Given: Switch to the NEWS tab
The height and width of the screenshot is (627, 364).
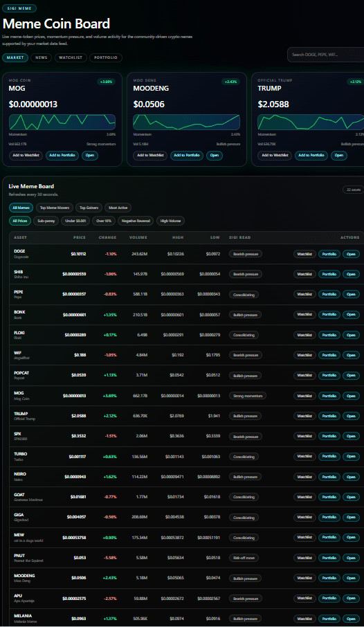Looking at the screenshot, I should [42, 57].
